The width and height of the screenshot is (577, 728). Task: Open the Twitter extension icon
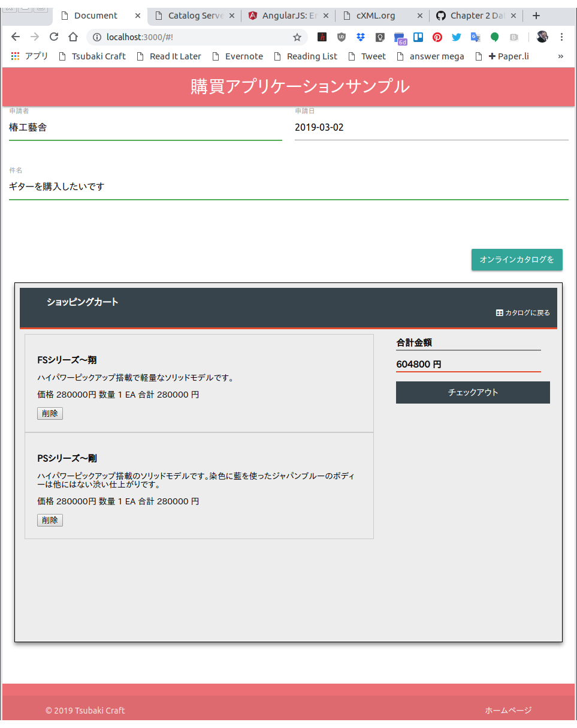pyautogui.click(x=456, y=37)
